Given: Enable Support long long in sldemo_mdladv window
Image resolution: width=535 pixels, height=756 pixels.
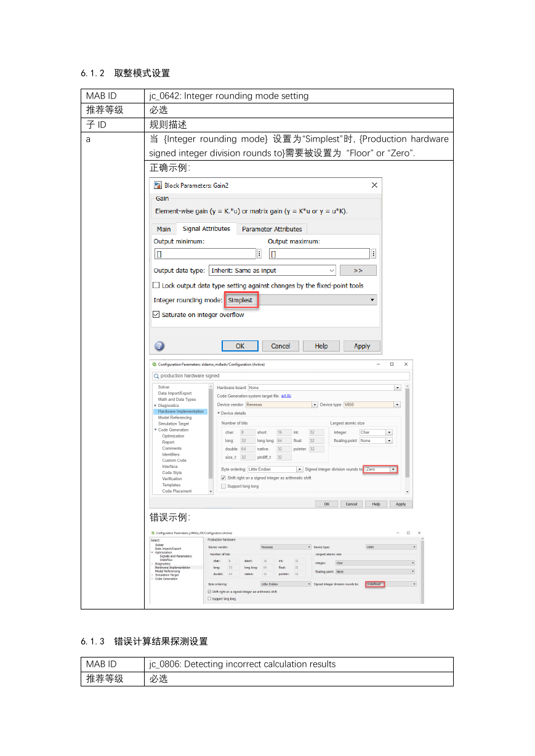Looking at the screenshot, I should [223, 486].
